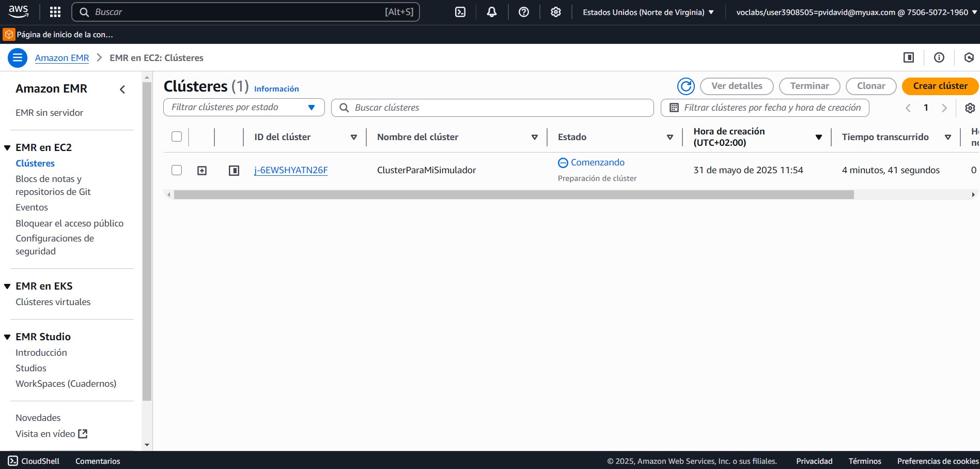The image size is (980, 469).
Task: Open WorkSpaces (Cuadernos)
Action: [66, 384]
